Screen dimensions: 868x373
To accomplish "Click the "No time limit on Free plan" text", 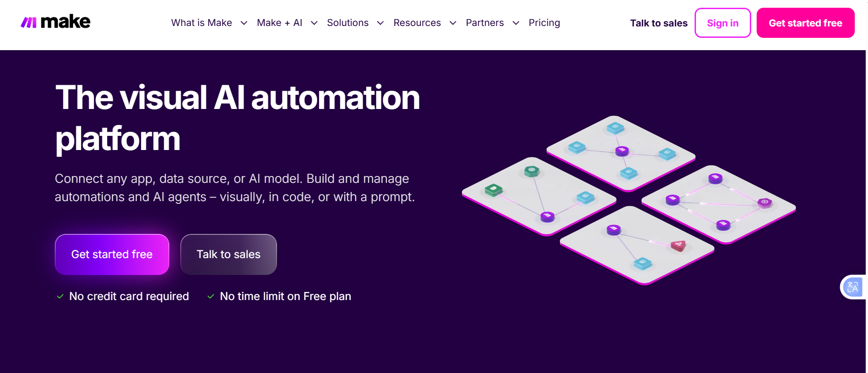I will [x=286, y=296].
